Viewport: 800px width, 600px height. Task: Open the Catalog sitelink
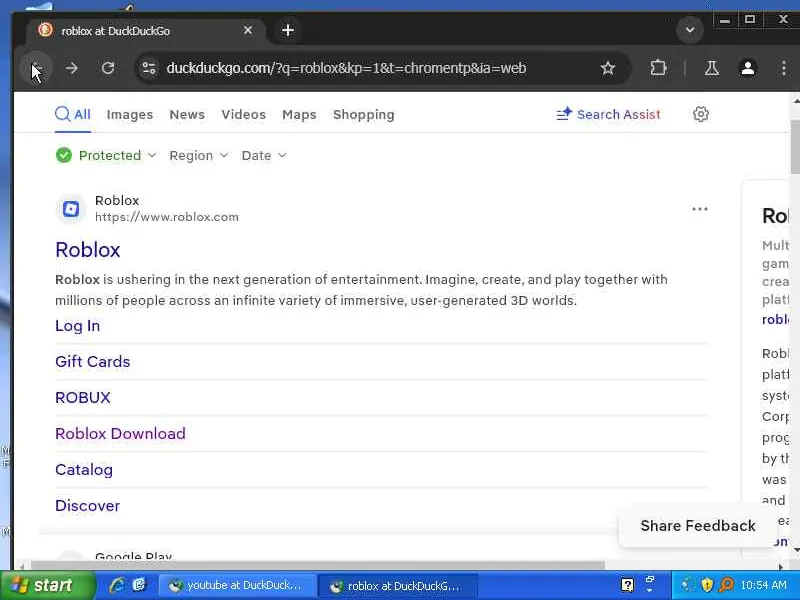[x=84, y=469]
